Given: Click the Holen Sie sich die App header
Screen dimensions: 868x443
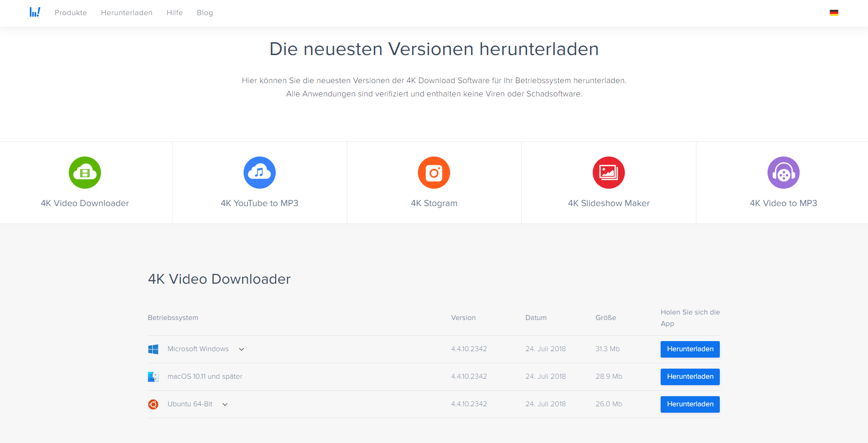Looking at the screenshot, I should click(690, 318).
